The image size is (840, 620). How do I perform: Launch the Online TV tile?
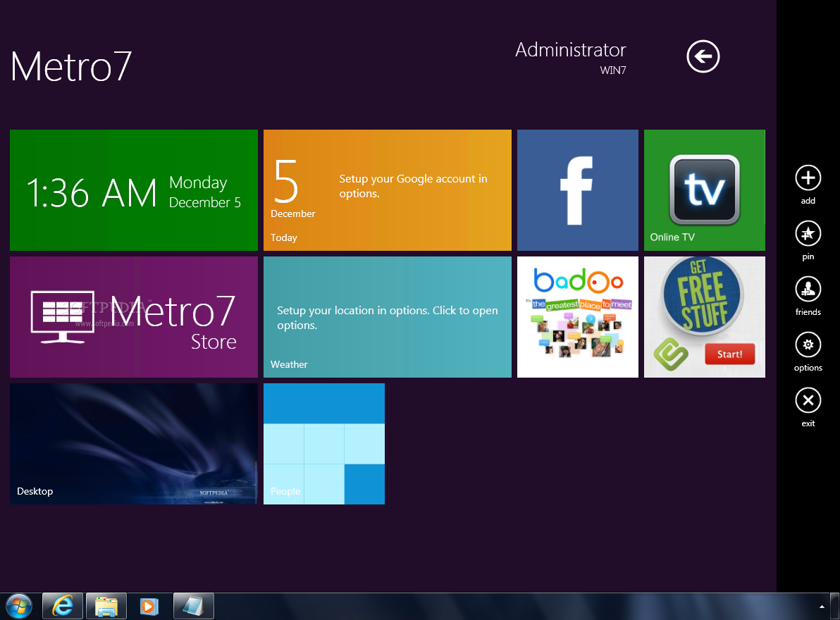coord(705,190)
